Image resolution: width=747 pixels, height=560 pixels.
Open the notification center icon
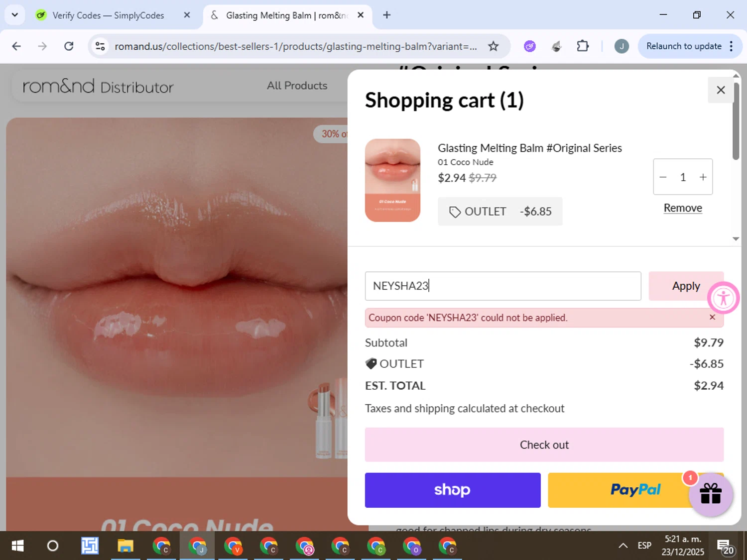[725, 546]
